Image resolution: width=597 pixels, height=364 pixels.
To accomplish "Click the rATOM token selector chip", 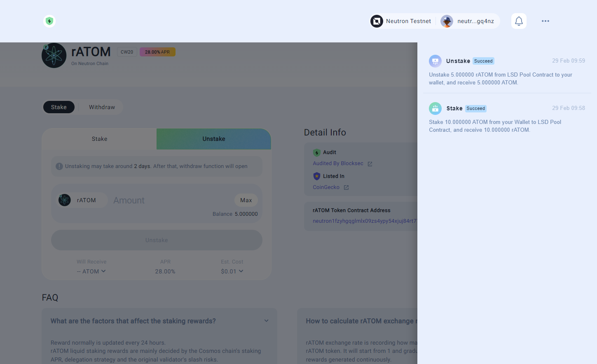I will point(82,200).
